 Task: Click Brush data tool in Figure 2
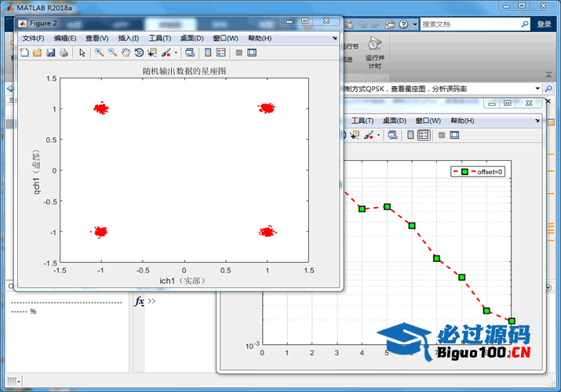(x=166, y=53)
